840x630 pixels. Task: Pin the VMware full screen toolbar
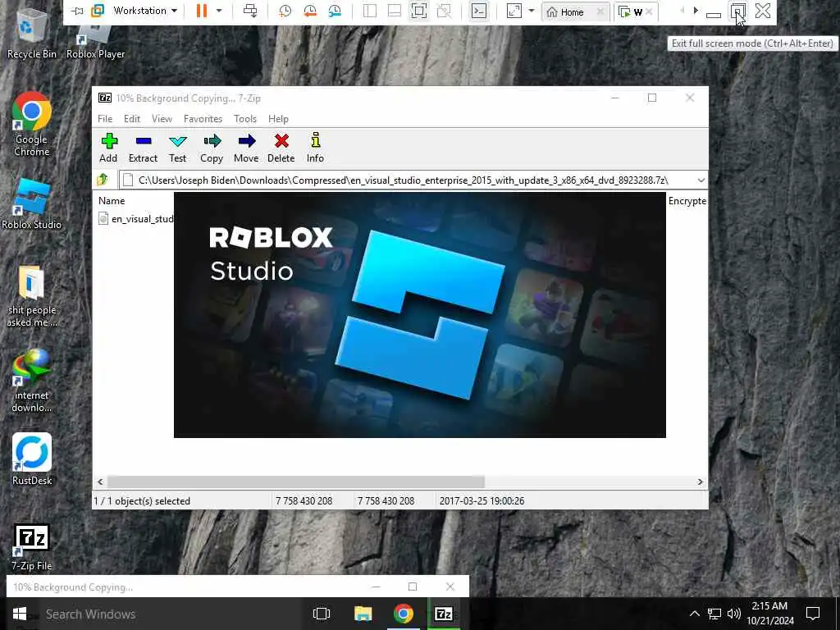(77, 11)
